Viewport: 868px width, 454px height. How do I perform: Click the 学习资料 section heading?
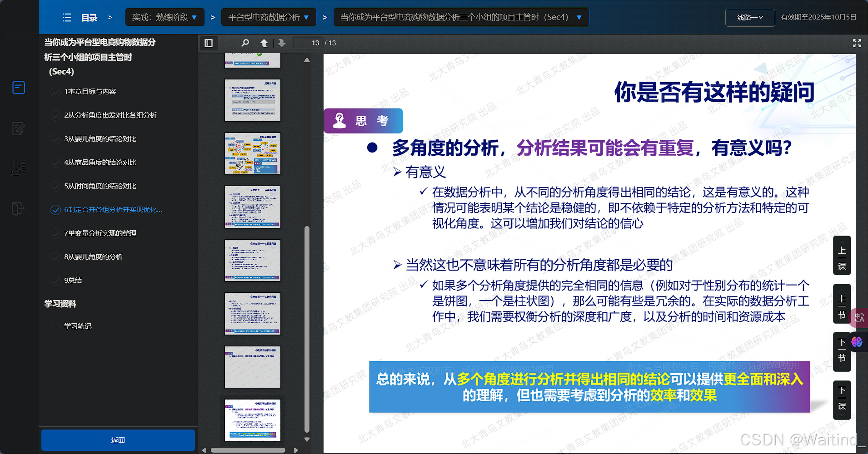(60, 304)
